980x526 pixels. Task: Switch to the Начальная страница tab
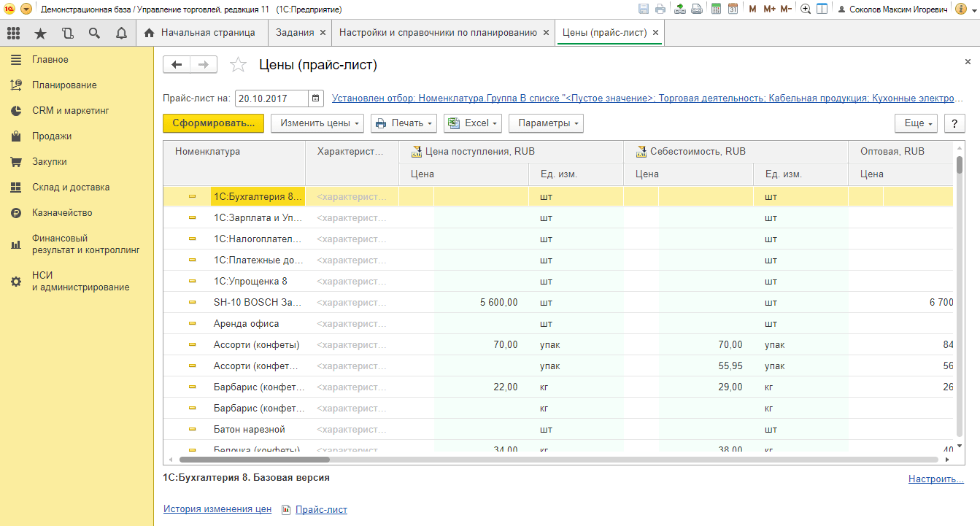[201, 33]
